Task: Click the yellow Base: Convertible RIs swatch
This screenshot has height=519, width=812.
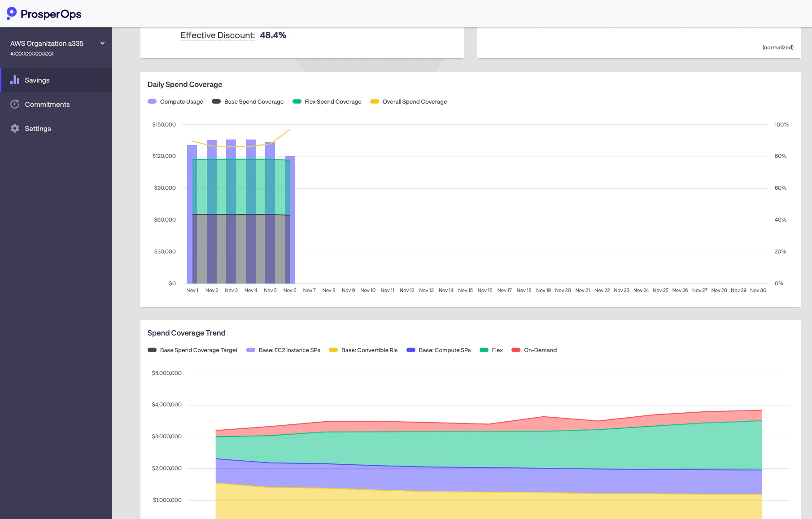Action: 333,350
